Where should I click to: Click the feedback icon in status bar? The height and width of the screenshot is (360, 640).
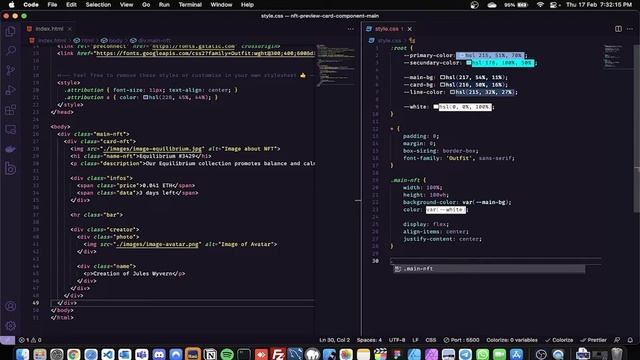[617, 340]
